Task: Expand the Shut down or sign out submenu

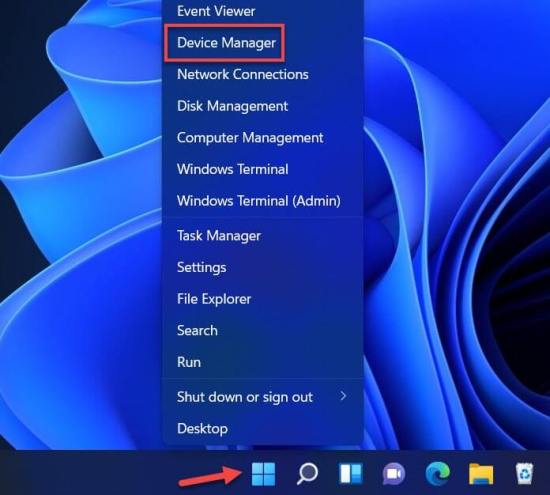Action: [x=262, y=397]
